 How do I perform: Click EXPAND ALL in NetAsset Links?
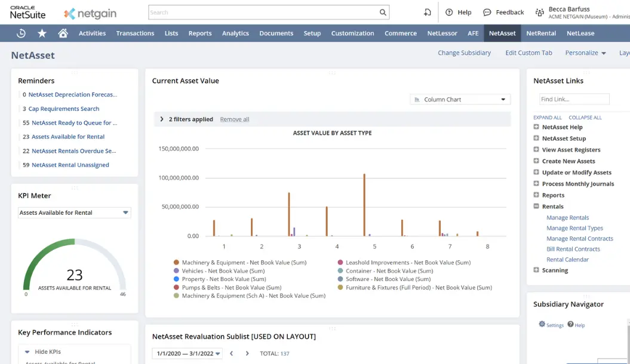(x=547, y=118)
